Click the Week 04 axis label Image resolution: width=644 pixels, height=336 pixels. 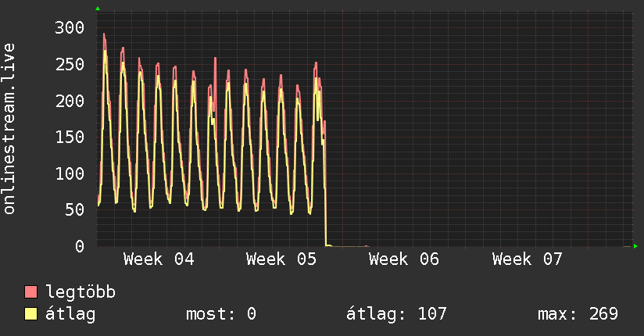coord(159,259)
